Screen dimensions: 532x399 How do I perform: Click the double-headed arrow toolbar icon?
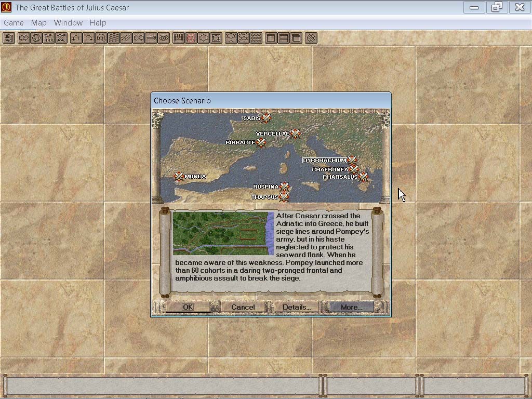click(139, 38)
